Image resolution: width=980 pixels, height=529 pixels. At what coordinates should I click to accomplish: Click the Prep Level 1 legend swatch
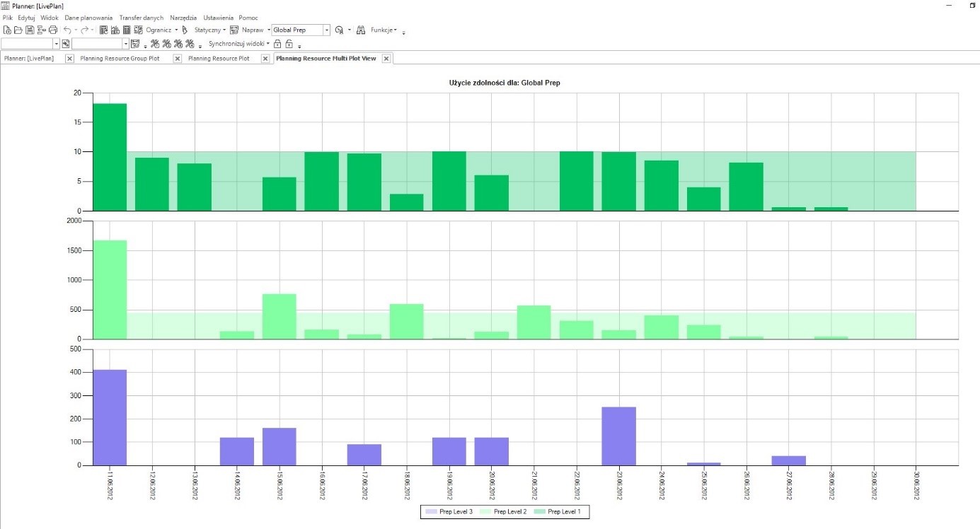[539, 511]
